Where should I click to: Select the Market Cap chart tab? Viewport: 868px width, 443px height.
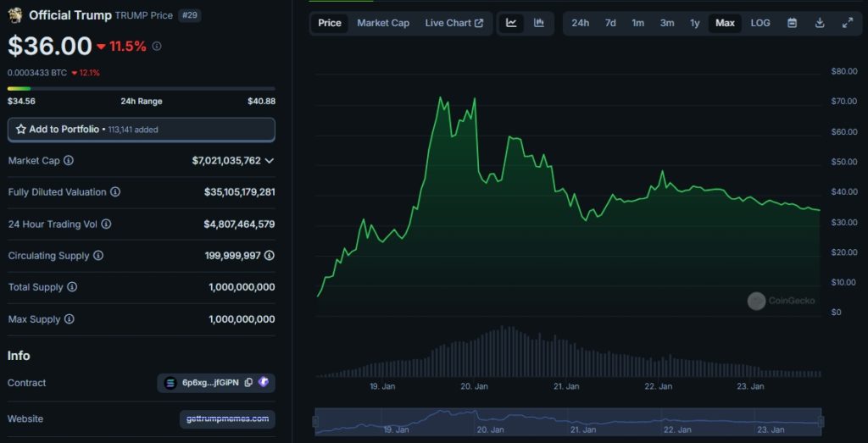tap(383, 23)
